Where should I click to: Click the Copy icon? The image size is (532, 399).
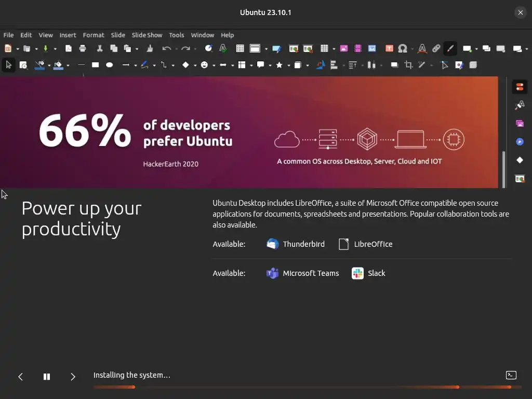(114, 48)
